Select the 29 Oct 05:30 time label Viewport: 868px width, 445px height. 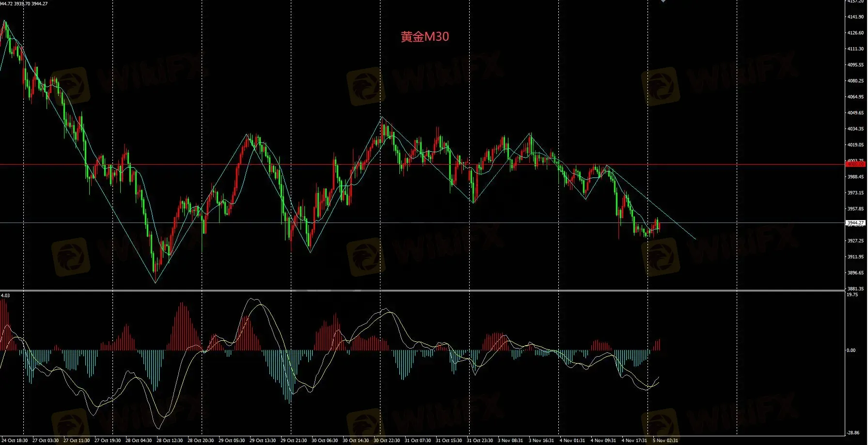pyautogui.click(x=232, y=441)
